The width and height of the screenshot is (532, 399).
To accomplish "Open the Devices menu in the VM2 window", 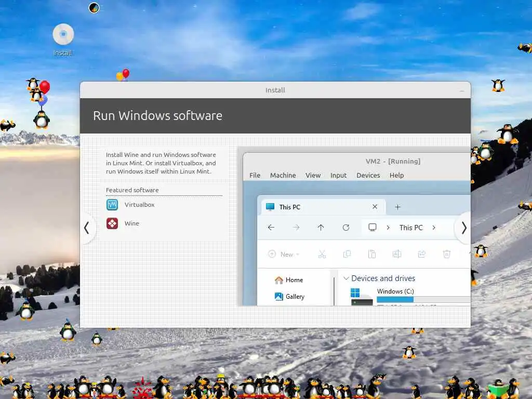I will tap(368, 175).
